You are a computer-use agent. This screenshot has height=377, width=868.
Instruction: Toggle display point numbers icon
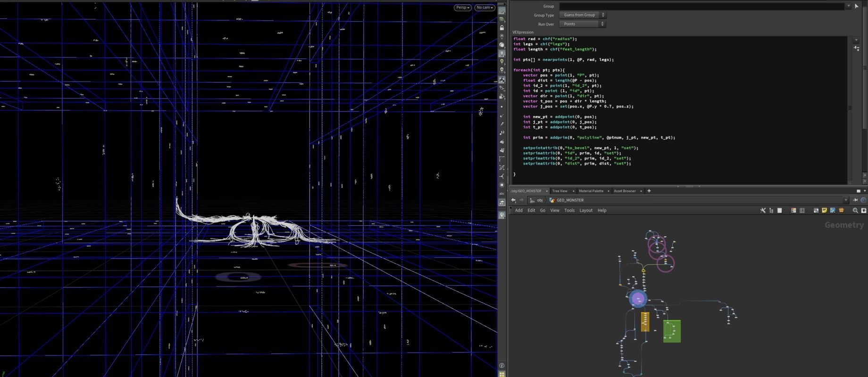click(502, 132)
